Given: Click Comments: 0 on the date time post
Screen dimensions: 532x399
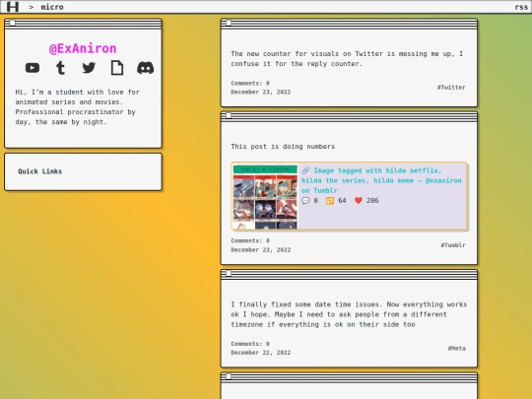Looking at the screenshot, I should [250, 344].
